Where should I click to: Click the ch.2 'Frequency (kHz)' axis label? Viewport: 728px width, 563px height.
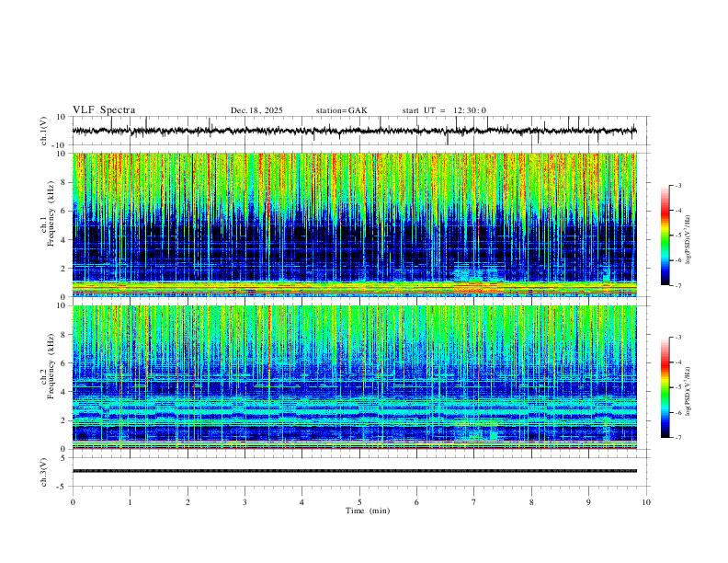coord(51,366)
